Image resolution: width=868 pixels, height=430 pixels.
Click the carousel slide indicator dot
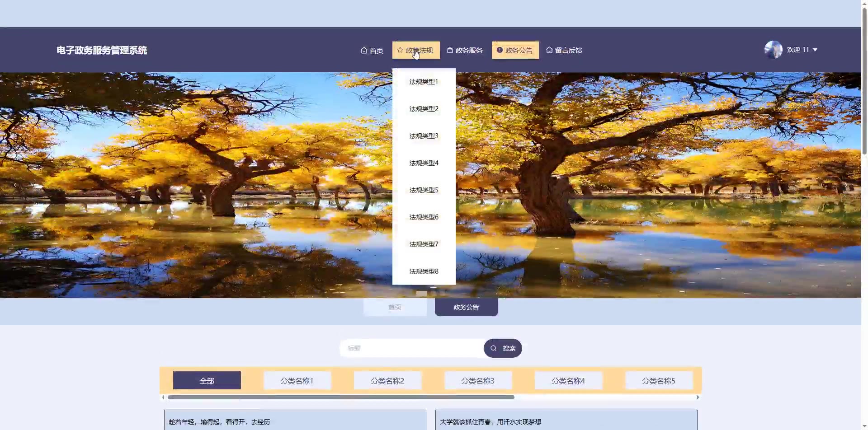point(422,294)
